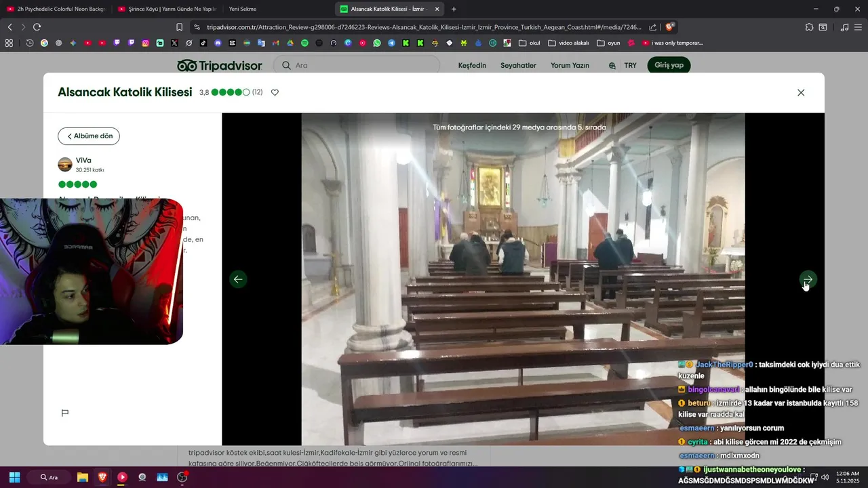Open the Instagram bookmark

click(x=145, y=43)
